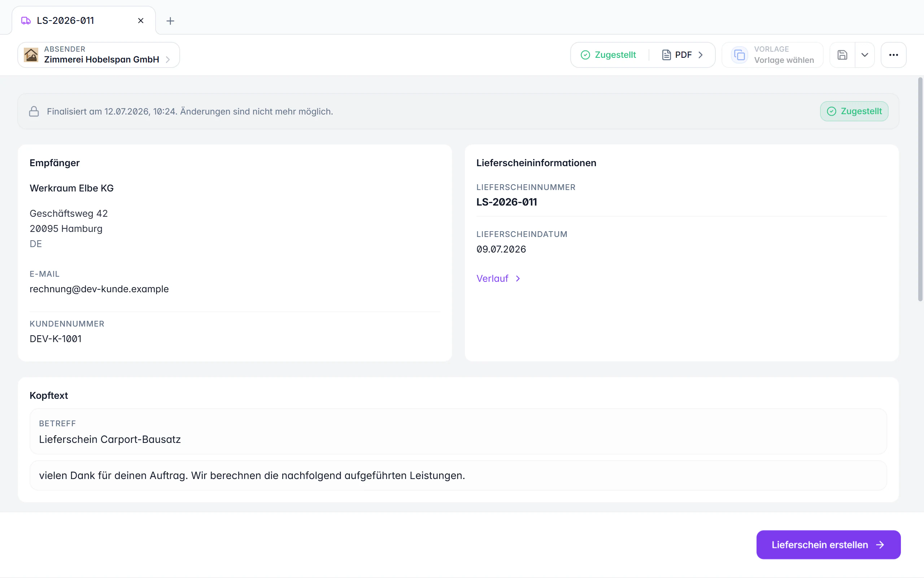Click the vertical scrollbar
The width and height of the screenshot is (924, 578).
click(x=920, y=189)
